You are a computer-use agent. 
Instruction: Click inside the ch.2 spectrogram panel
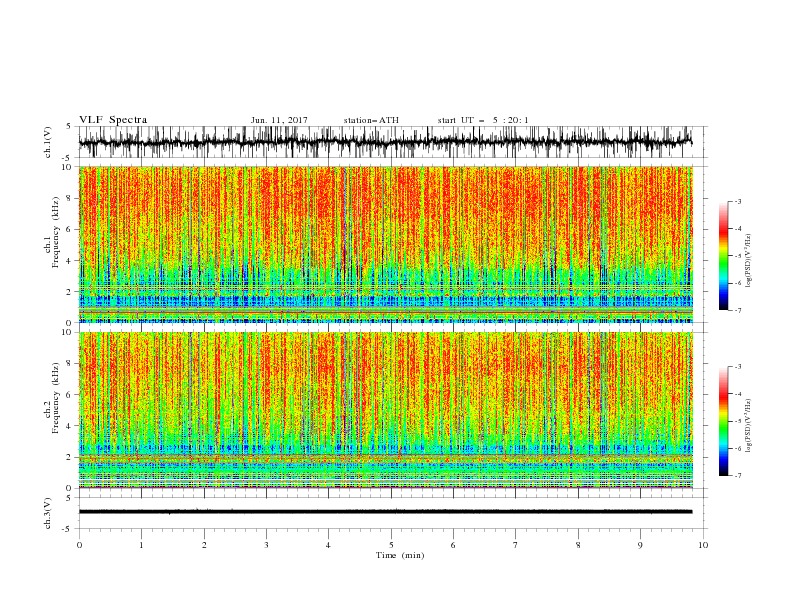(x=385, y=410)
